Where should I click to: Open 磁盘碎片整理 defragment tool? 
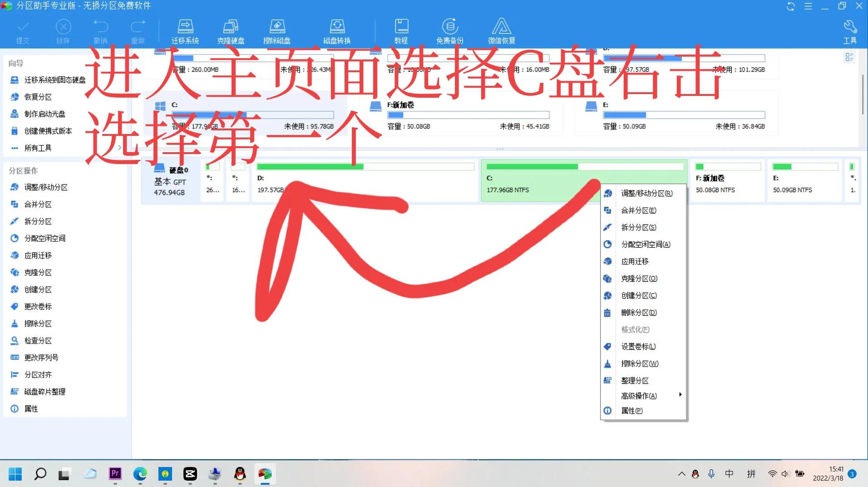click(x=45, y=391)
